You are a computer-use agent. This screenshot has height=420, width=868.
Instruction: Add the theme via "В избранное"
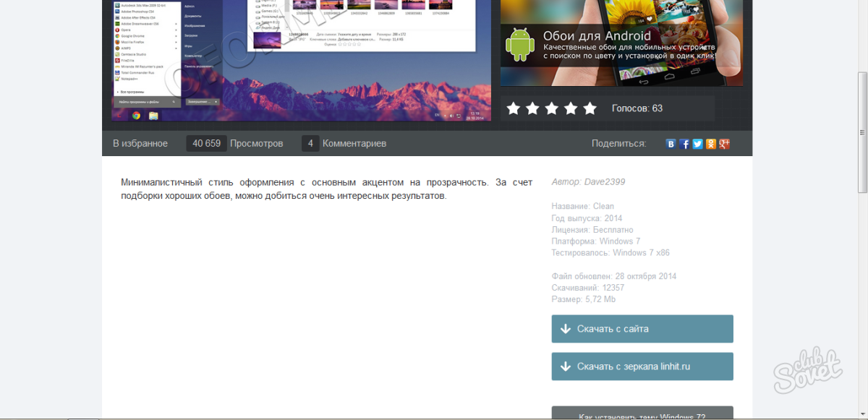click(x=140, y=143)
